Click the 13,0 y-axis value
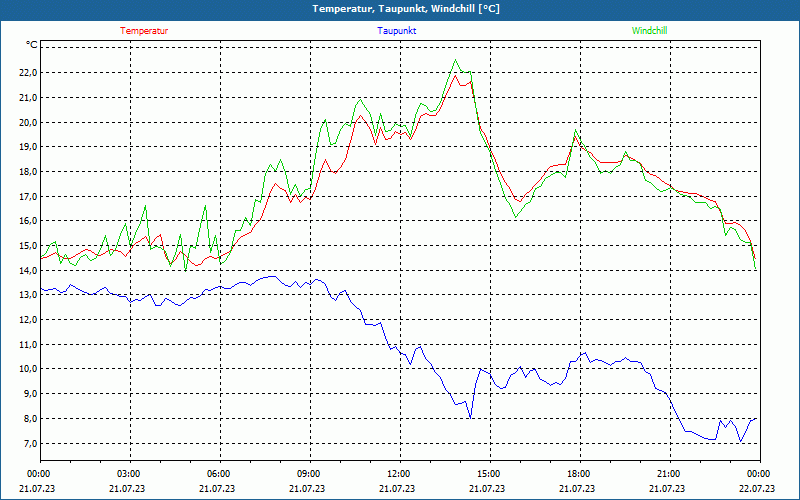This screenshot has width=800, height=500. click(29, 295)
